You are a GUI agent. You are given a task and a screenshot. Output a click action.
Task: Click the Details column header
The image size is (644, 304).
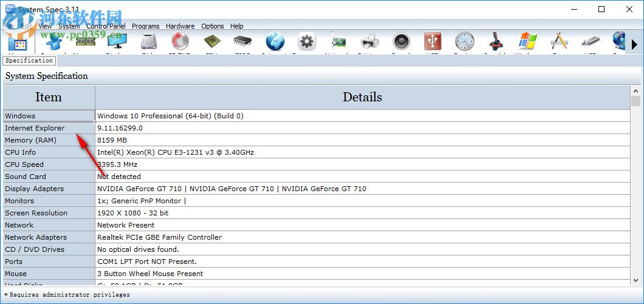[363, 97]
